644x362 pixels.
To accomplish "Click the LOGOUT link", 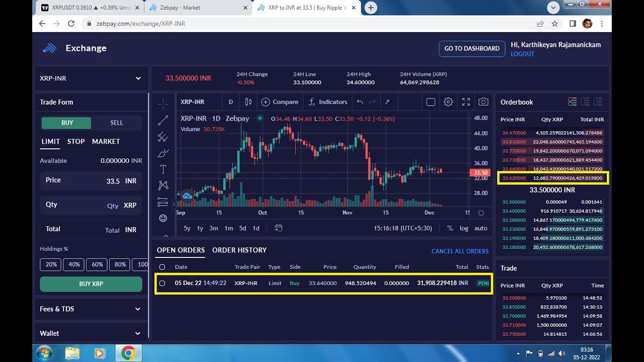I will click(x=523, y=54).
